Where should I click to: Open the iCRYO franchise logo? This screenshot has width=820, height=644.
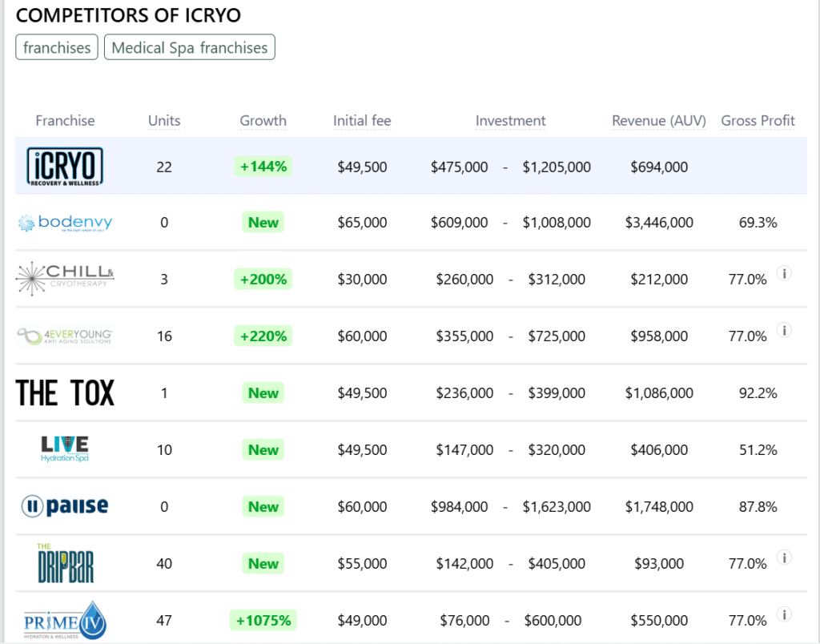[x=65, y=167]
